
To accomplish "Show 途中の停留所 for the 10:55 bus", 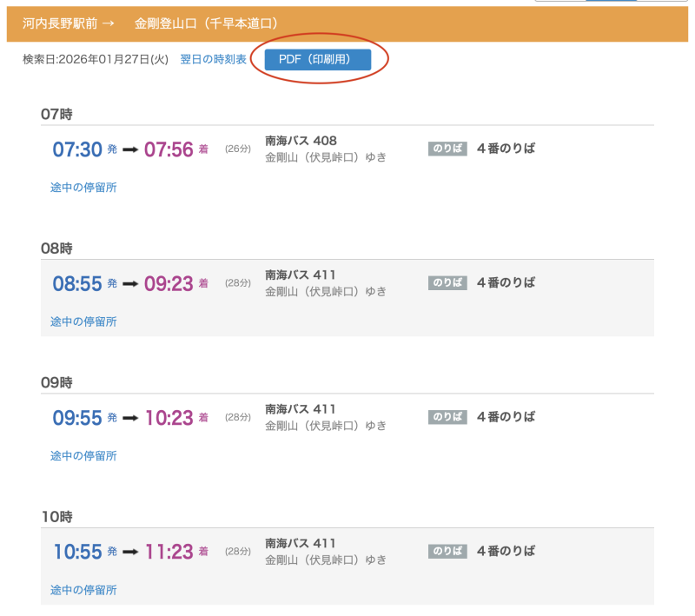I will 83,590.
